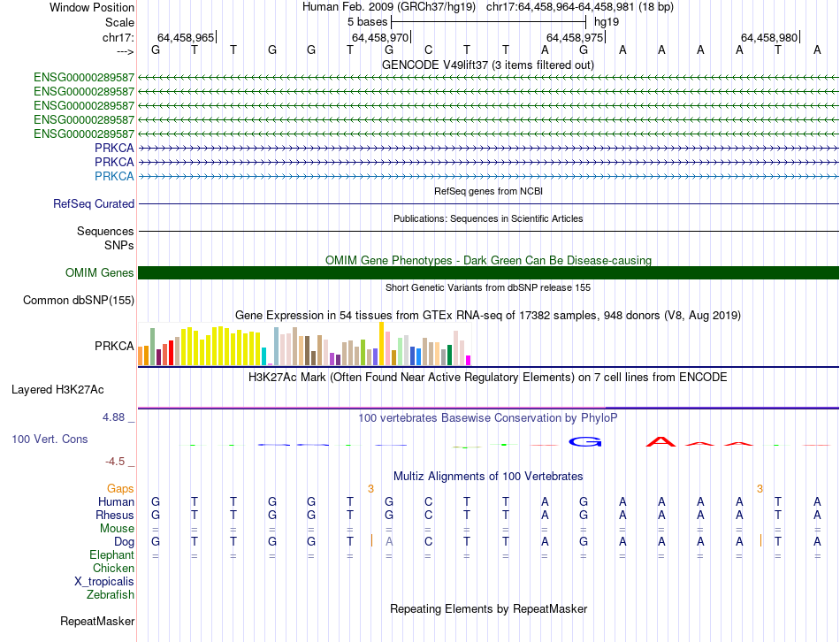The height and width of the screenshot is (642, 840).
Task: Click the Zebrafish alignment row label
Action: click(x=111, y=595)
